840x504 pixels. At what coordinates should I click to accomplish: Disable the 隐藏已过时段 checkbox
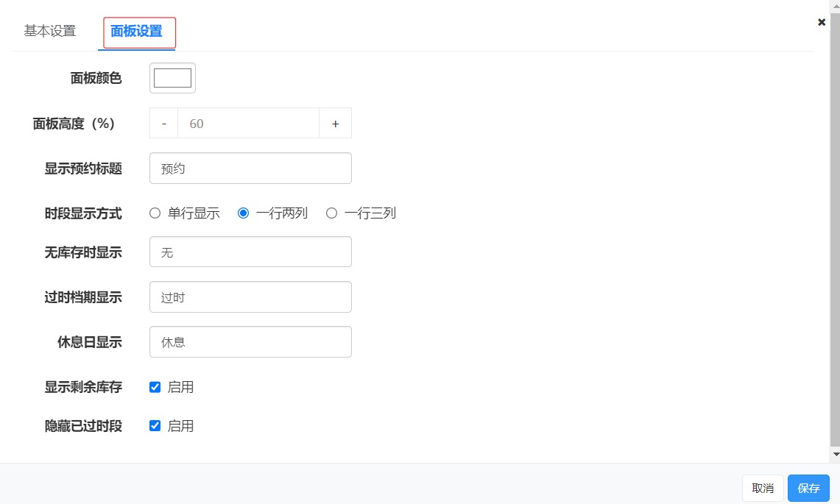[x=155, y=425]
